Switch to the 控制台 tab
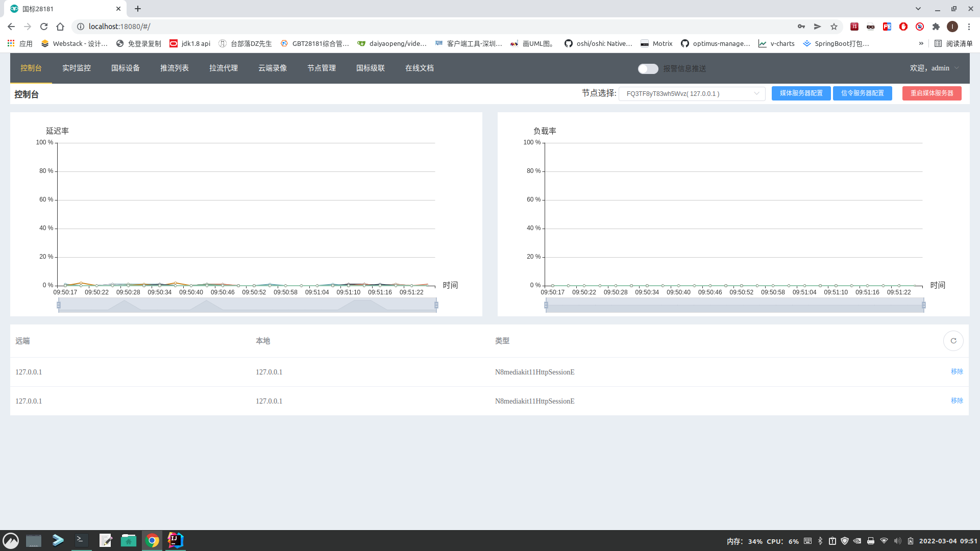The width and height of the screenshot is (980, 551). click(31, 68)
